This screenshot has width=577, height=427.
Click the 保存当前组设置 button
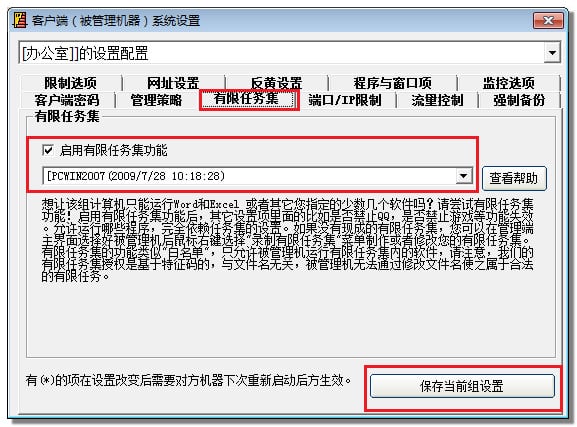click(462, 386)
